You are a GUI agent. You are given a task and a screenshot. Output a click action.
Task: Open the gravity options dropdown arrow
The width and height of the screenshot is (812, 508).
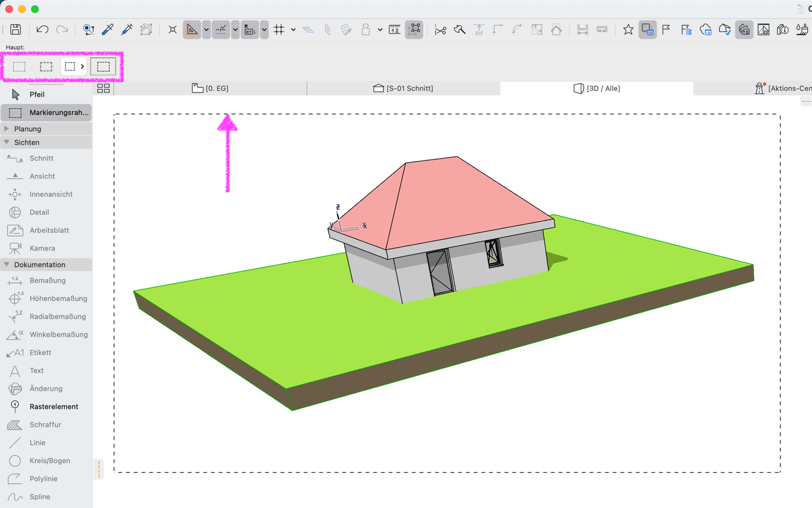coord(380,29)
